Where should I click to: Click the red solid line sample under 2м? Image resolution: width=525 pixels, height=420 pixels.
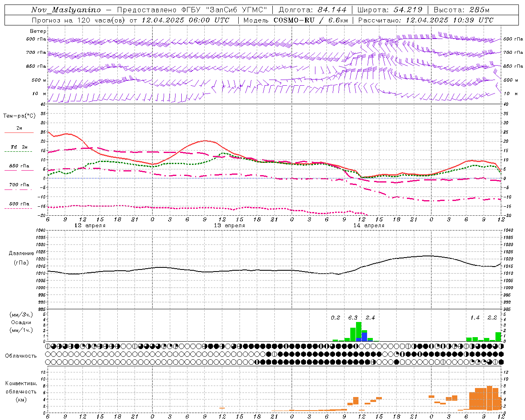(19, 132)
